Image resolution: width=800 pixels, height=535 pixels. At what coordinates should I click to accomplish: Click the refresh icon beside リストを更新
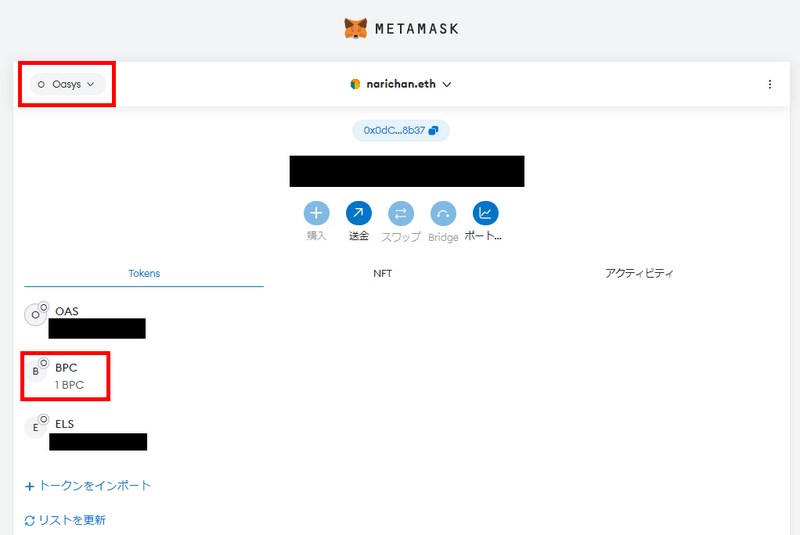(30, 520)
